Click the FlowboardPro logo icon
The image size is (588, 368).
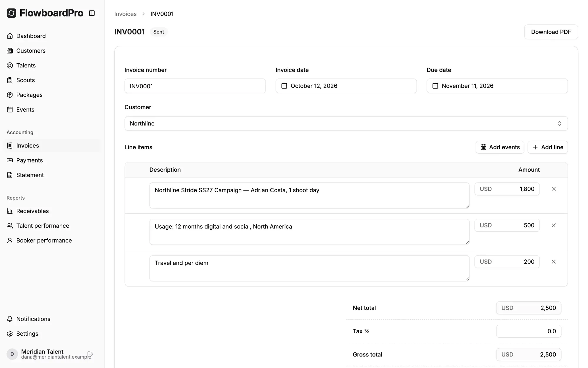[x=11, y=13]
